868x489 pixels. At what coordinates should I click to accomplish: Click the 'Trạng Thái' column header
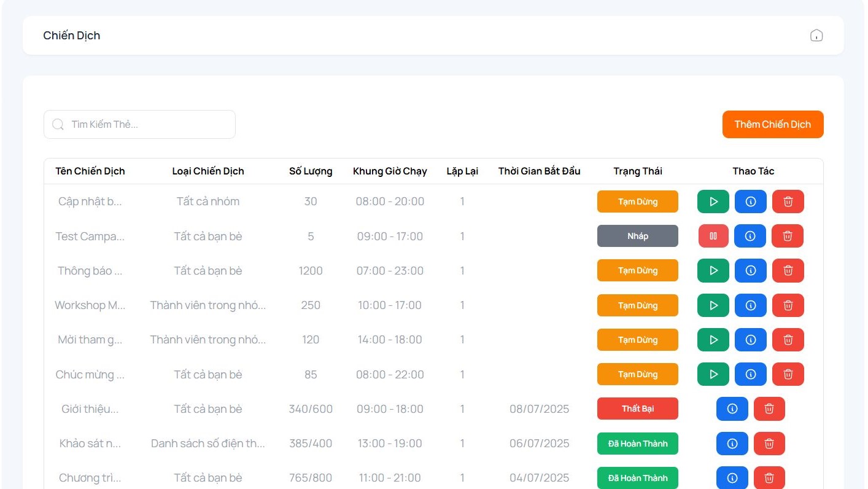(637, 171)
